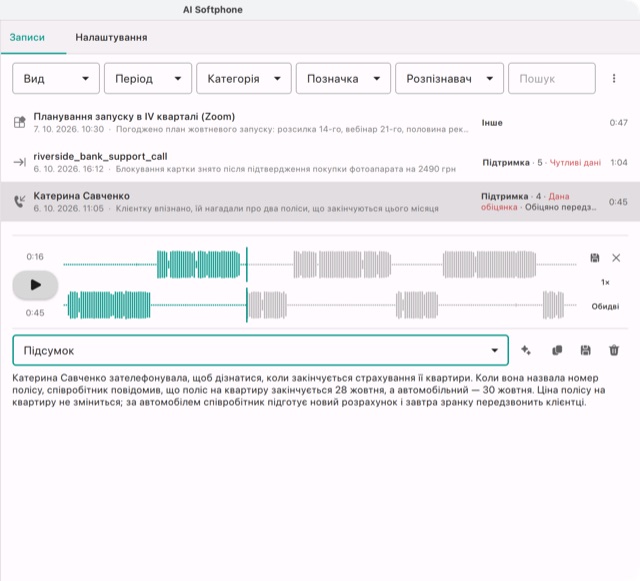This screenshot has height=581, width=640.
Task: Click the Інше category label
Action: coord(492,123)
